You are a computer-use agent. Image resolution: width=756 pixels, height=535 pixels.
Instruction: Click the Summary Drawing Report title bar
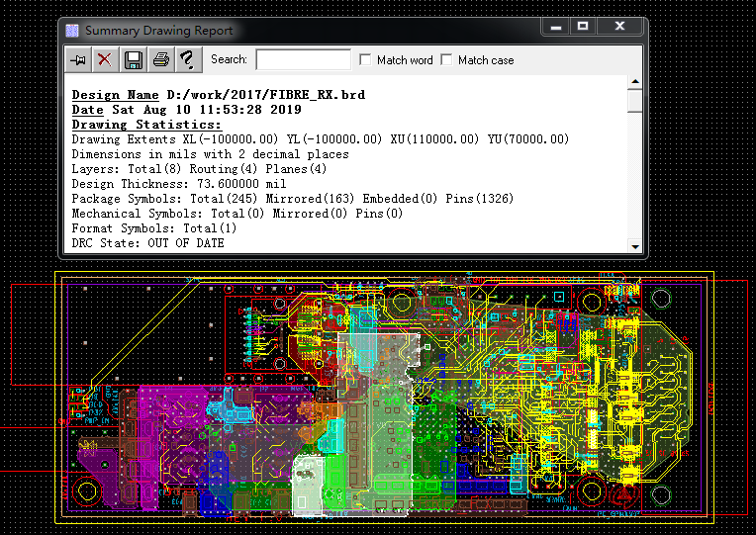[297, 31]
